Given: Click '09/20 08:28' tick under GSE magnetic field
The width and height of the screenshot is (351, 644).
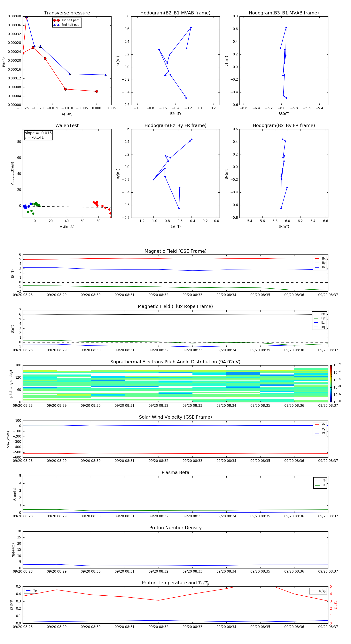Looking at the screenshot, I should [23, 295].
